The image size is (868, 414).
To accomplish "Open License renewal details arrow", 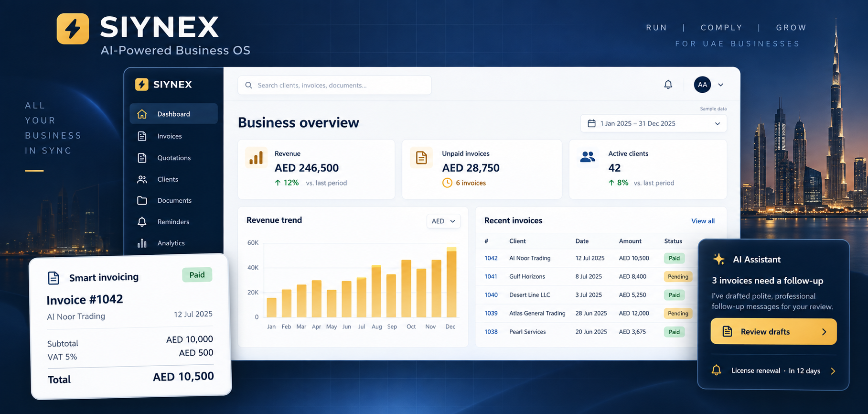I will pos(833,371).
